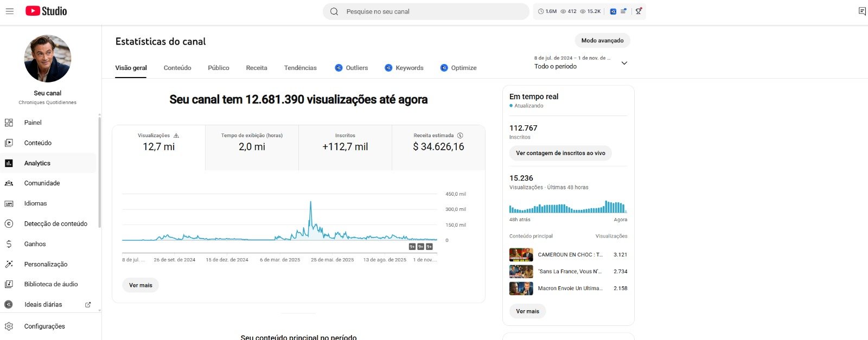Click 'Ver contagem de inscritos ao vivo'
This screenshot has width=868, height=340.
[x=560, y=153]
